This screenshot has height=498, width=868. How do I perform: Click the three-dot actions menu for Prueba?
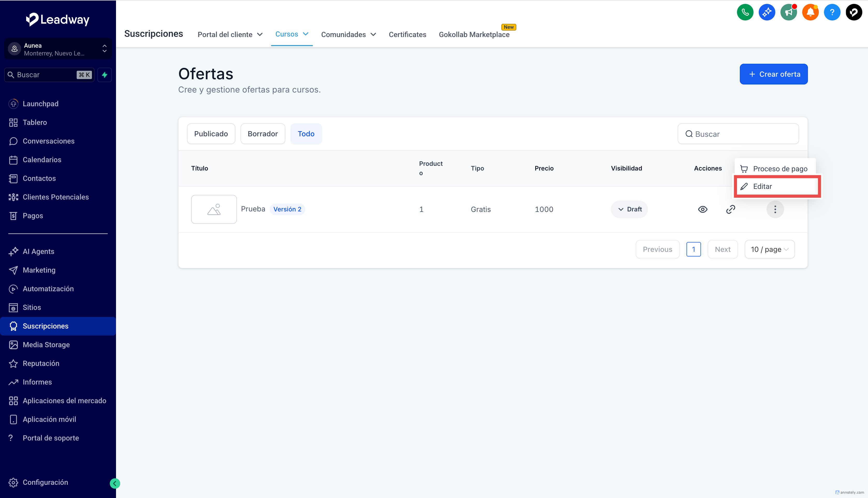pos(775,209)
